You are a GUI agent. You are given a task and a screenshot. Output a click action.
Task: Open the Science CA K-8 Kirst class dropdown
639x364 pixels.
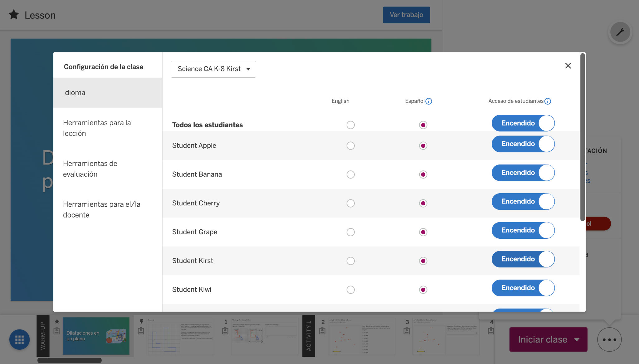[x=213, y=69]
